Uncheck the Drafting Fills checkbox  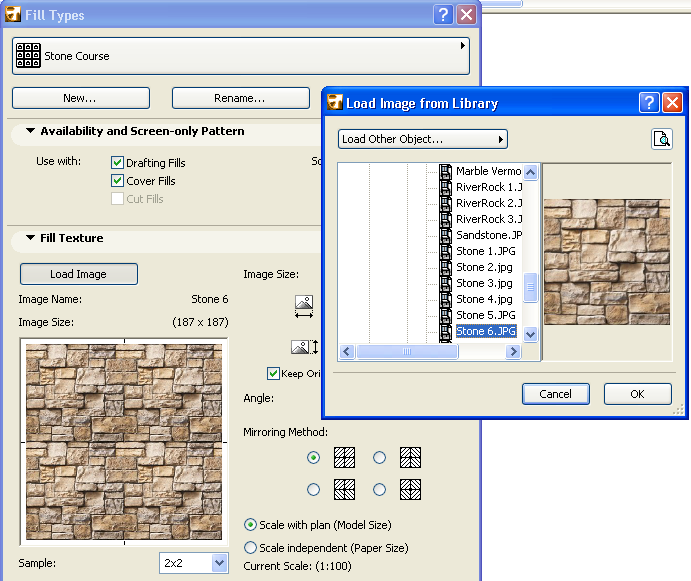tap(117, 163)
